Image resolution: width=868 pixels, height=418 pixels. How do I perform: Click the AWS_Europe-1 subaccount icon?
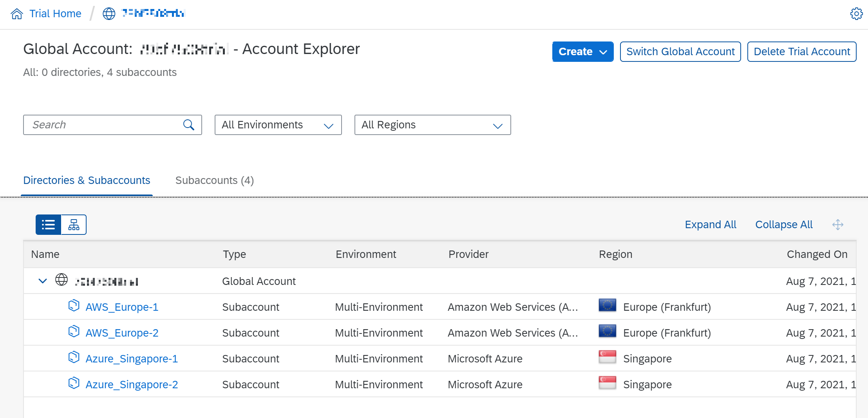tap(74, 306)
